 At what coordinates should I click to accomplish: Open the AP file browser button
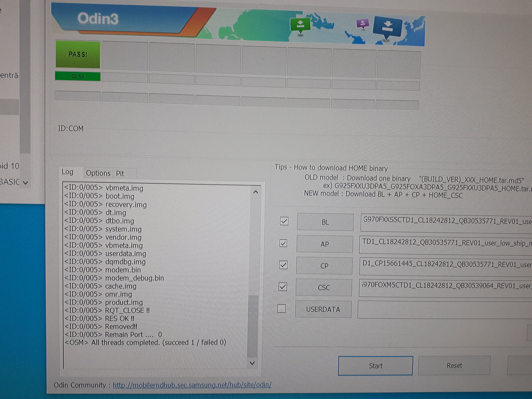(324, 244)
